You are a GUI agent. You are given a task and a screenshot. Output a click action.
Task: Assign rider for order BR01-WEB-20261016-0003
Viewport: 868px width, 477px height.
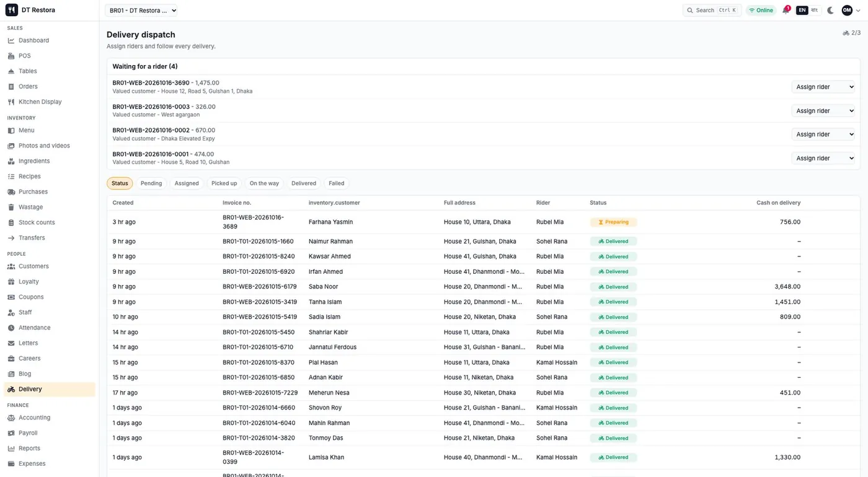click(823, 111)
